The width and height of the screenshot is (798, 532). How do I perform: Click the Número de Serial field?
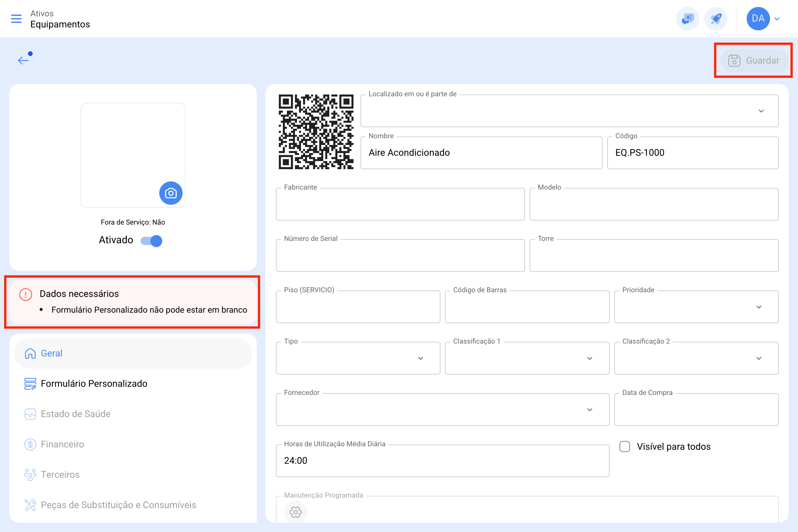400,256
